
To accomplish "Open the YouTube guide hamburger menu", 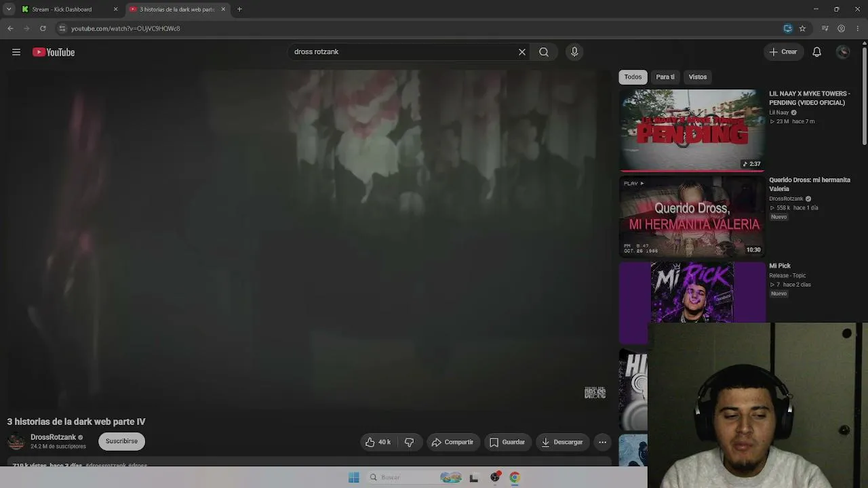I will coord(16,52).
